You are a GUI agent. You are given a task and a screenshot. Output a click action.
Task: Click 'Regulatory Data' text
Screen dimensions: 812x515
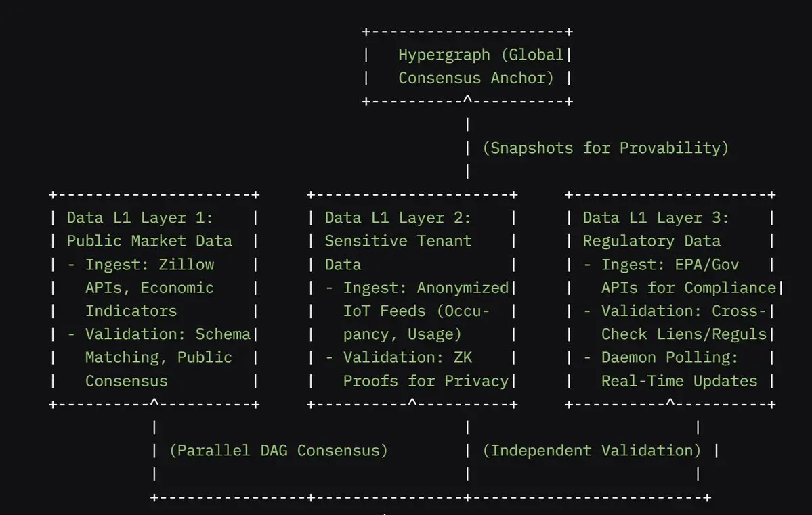point(651,241)
